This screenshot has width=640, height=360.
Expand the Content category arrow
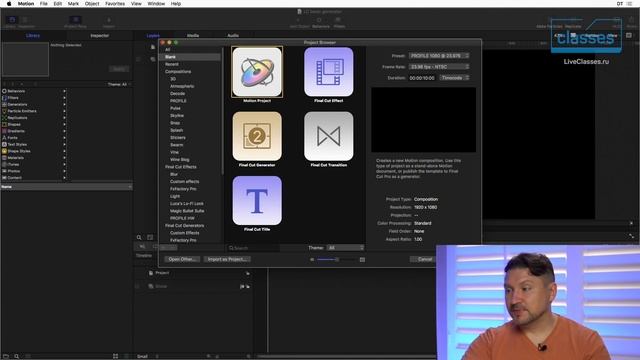(x=64, y=178)
